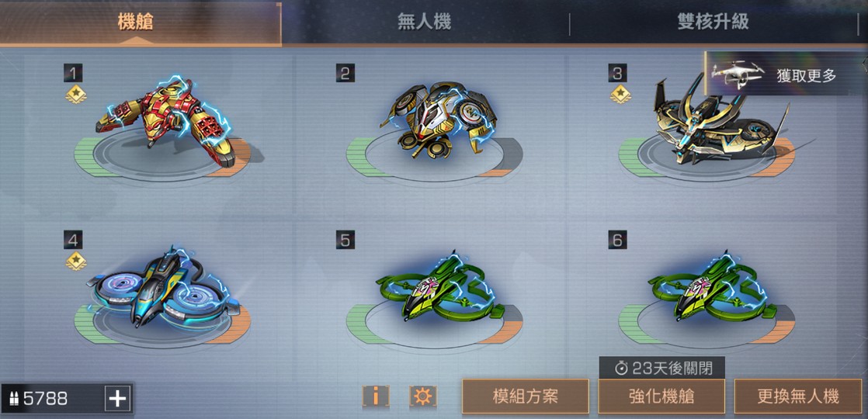Switch to the 無人機 tab

click(424, 23)
